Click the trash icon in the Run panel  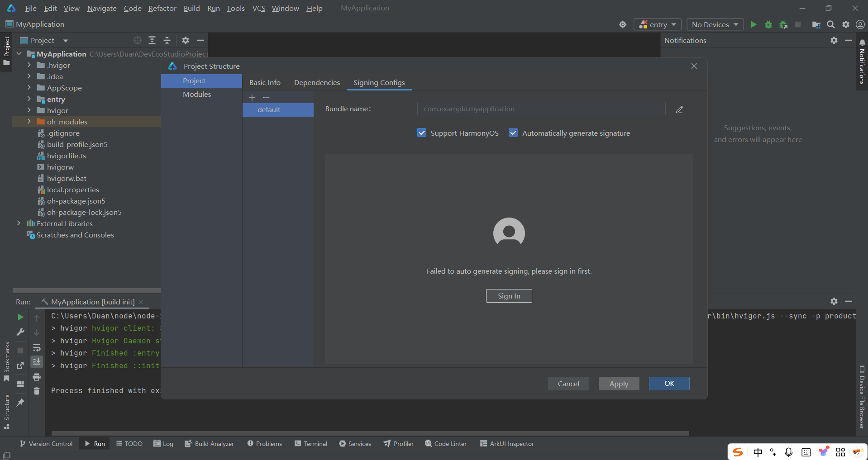pos(37,391)
